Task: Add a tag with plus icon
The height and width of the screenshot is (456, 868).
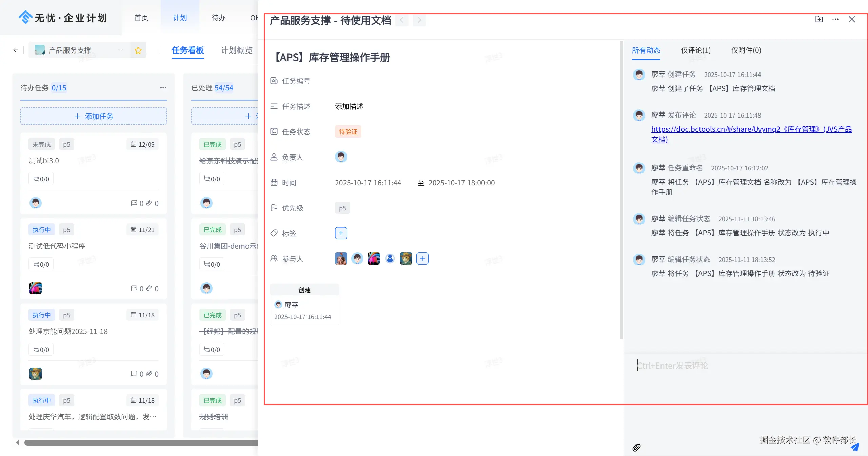Action: point(341,233)
